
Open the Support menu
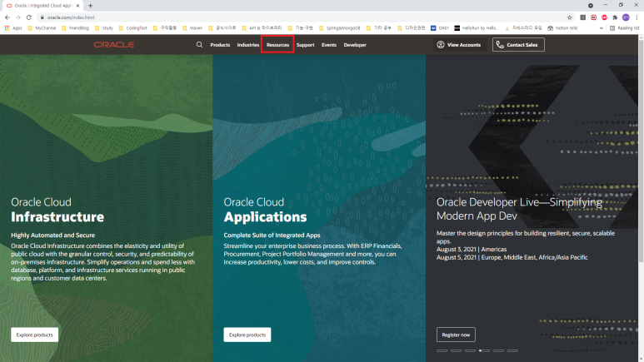point(305,45)
